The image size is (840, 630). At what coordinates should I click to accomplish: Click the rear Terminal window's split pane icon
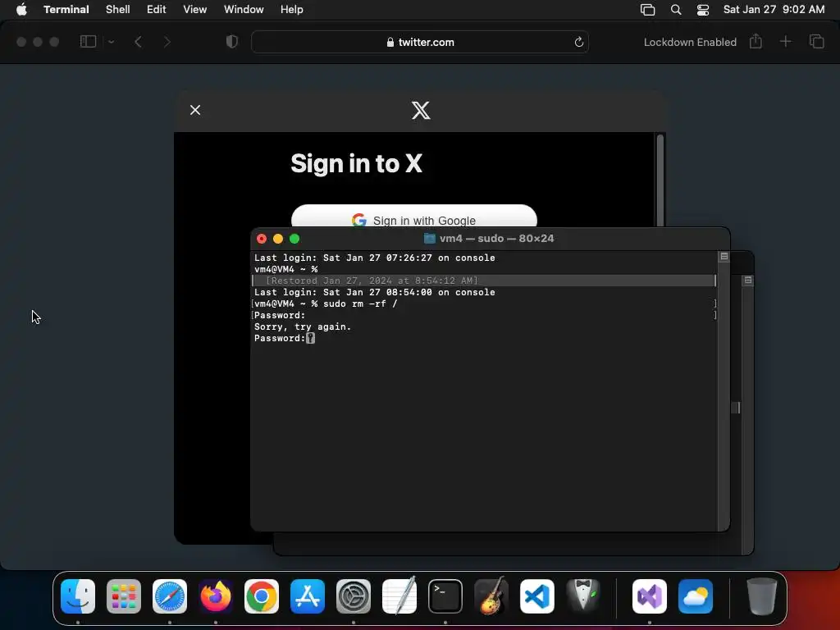(748, 280)
